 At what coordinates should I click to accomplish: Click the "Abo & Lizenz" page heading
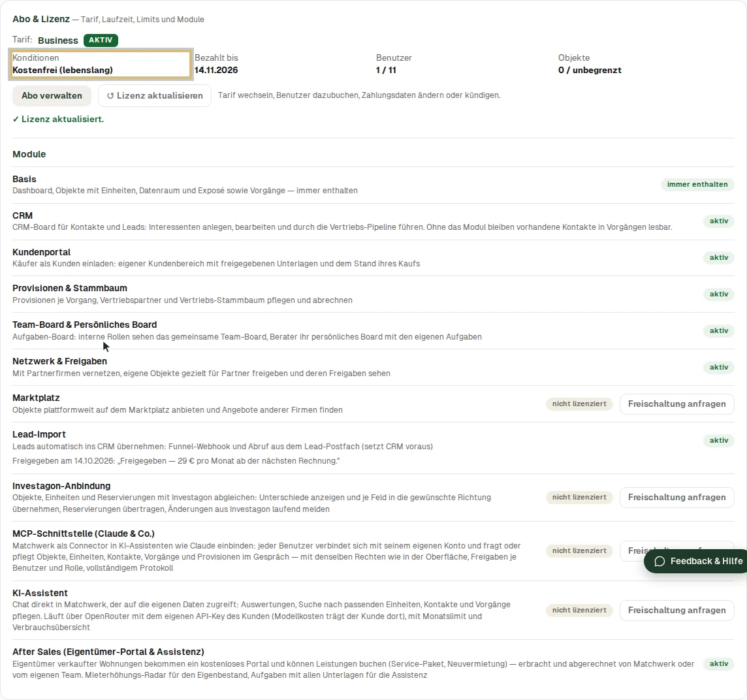click(41, 19)
